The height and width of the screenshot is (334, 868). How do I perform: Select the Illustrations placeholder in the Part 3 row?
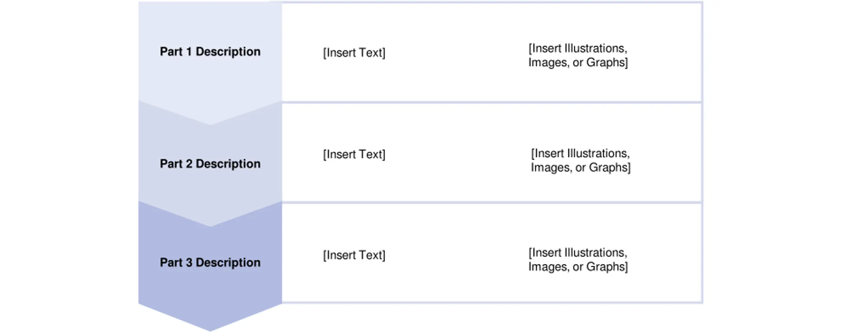578,260
